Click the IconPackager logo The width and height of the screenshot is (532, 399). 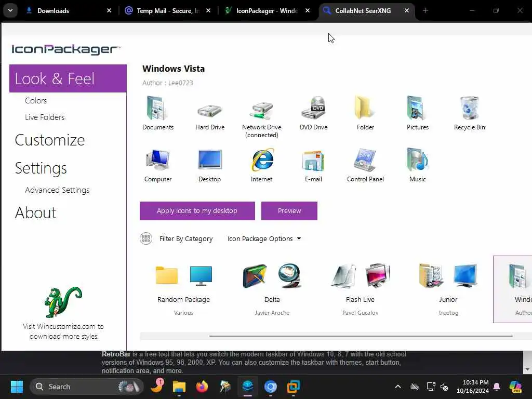click(x=66, y=49)
